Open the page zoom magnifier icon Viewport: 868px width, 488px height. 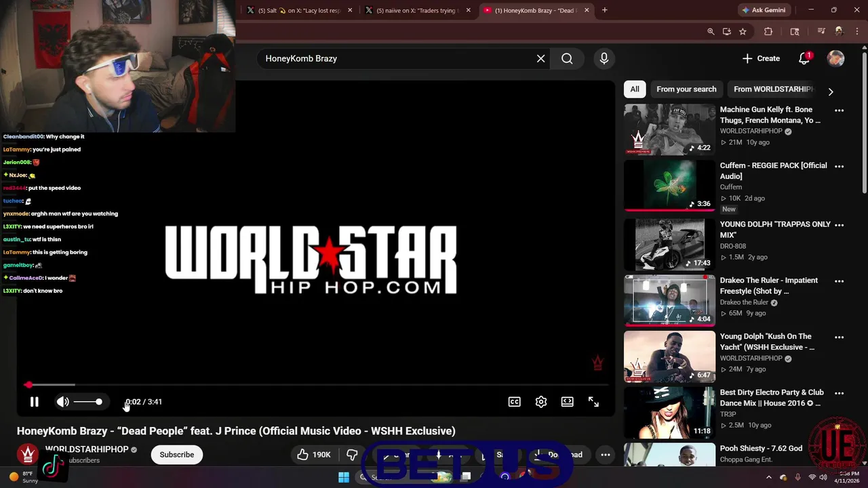pos(711,31)
